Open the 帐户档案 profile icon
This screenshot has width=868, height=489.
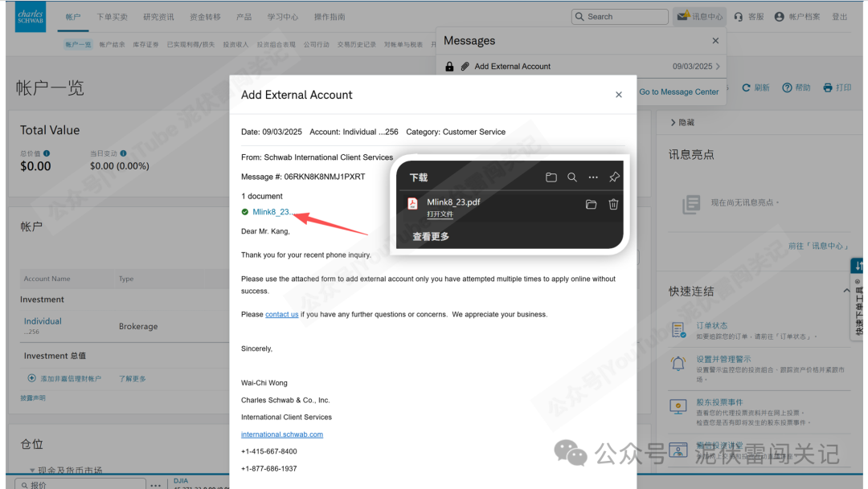coord(780,17)
